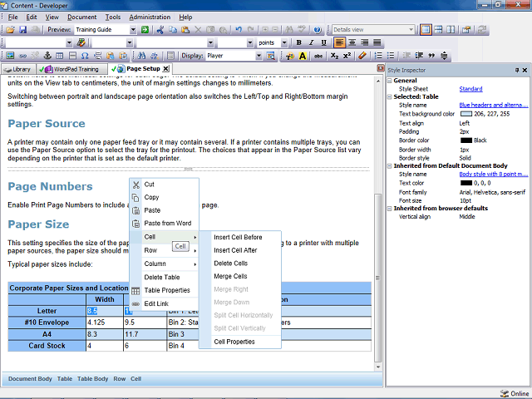Click the document vertical scrollbar thumb
Viewport: 532px width, 399px height.
coord(377,278)
